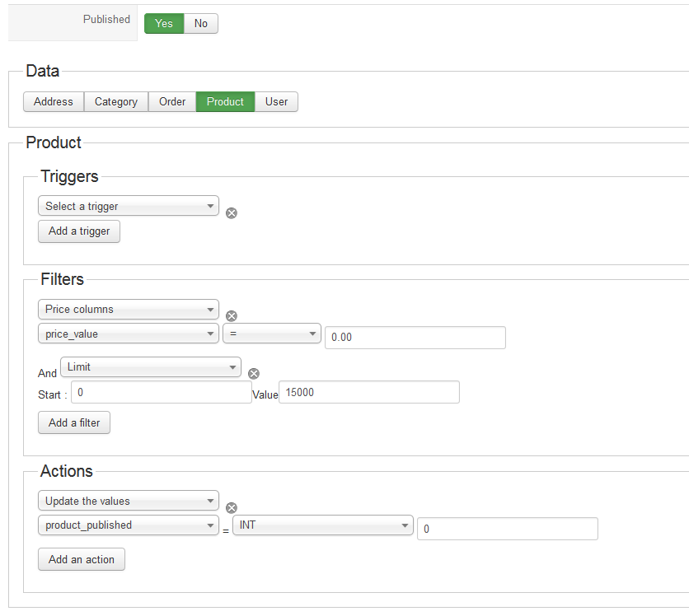Open the Limit filter type dropdown

click(151, 366)
